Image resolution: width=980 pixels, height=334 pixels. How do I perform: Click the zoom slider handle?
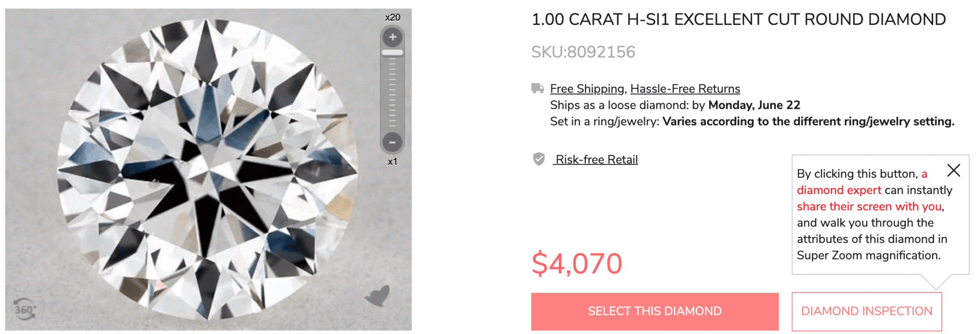[x=392, y=53]
